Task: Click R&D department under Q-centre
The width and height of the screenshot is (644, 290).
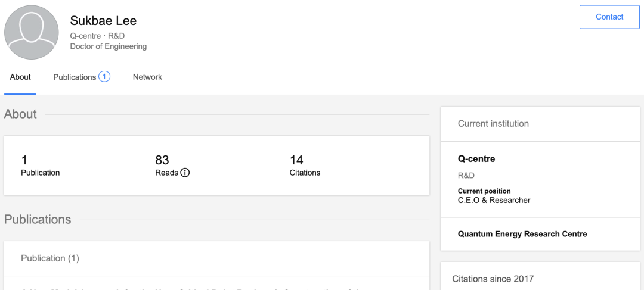Action: pos(466,176)
